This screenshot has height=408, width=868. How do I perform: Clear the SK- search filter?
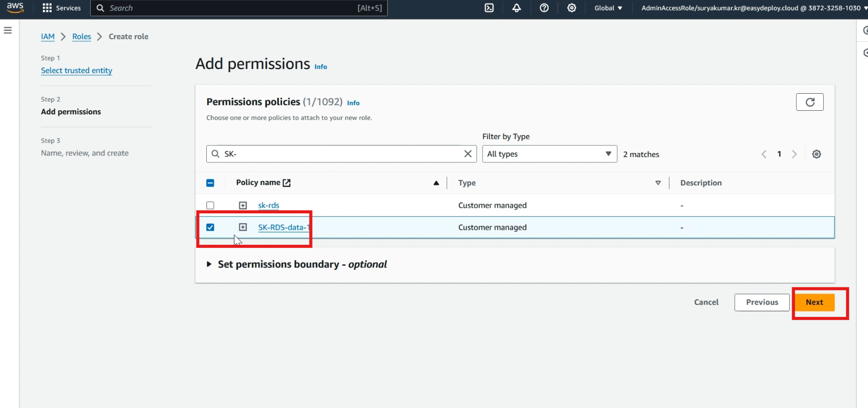468,154
